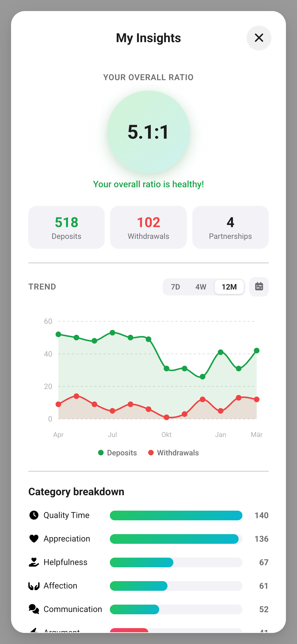Open the calendar date range picker
This screenshot has width=297, height=644.
tap(259, 287)
